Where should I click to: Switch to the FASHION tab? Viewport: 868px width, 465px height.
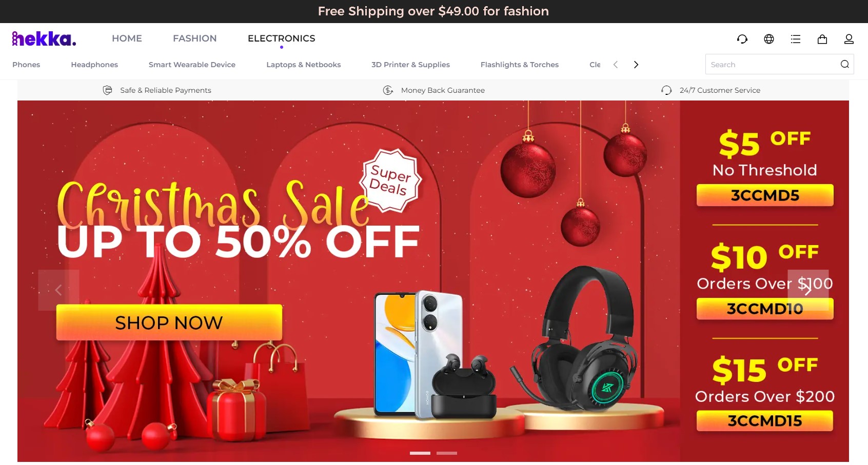point(194,38)
